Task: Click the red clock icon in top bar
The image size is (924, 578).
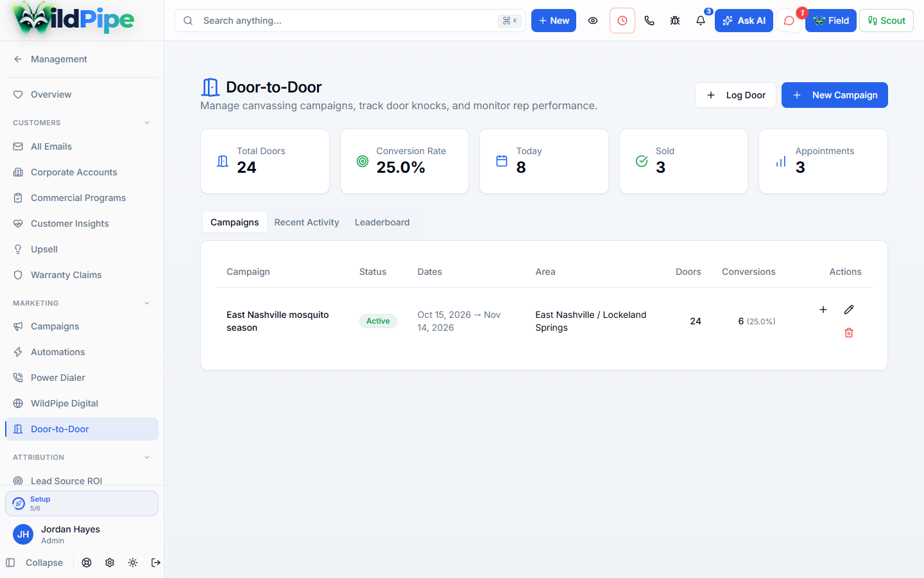Action: (x=622, y=21)
